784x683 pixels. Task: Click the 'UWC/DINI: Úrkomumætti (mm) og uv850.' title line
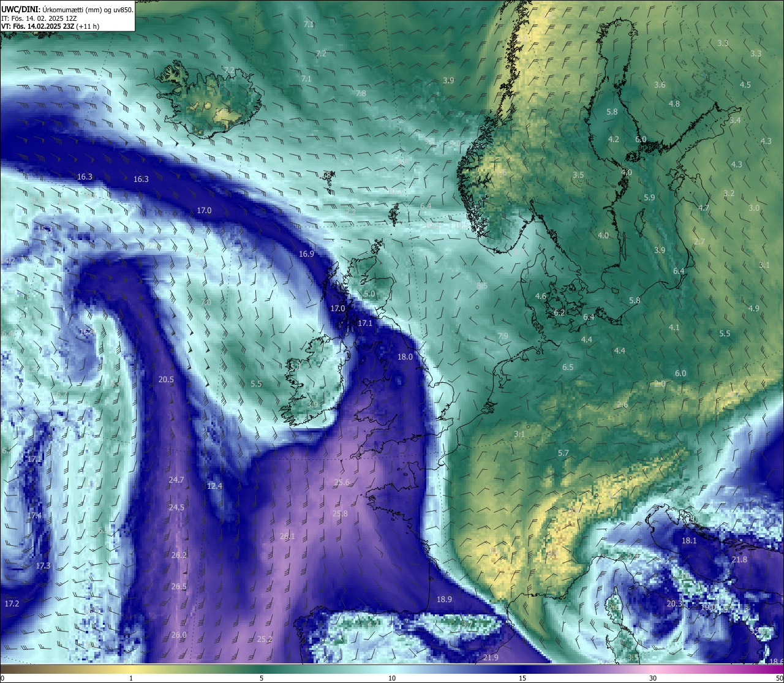pos(67,10)
